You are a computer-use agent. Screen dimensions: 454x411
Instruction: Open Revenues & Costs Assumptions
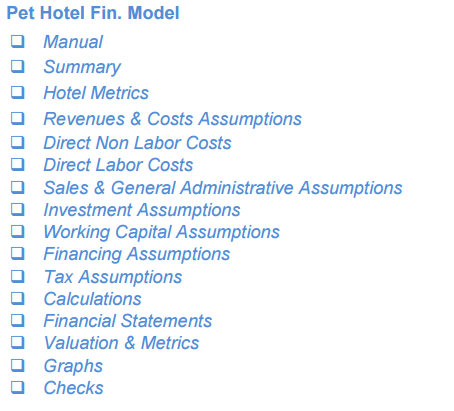coord(172,119)
